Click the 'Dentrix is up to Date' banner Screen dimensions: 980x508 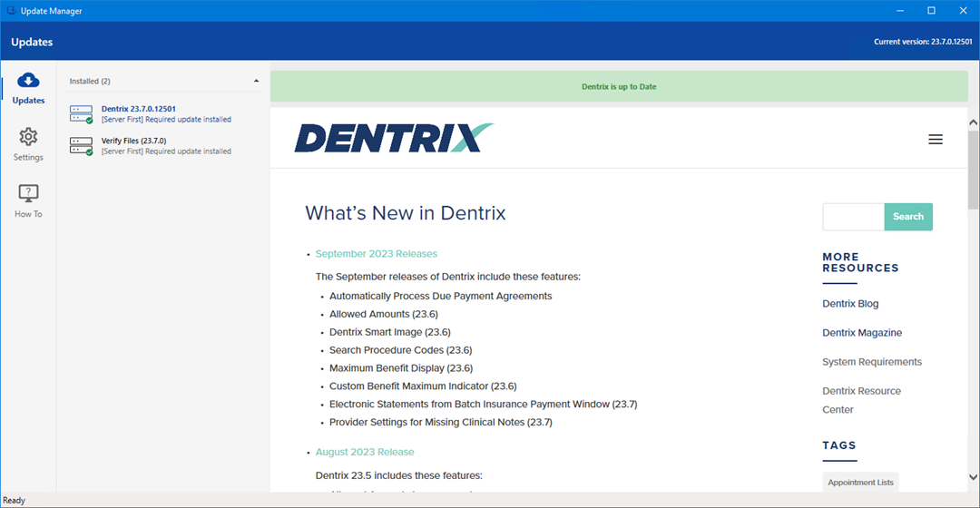(619, 87)
